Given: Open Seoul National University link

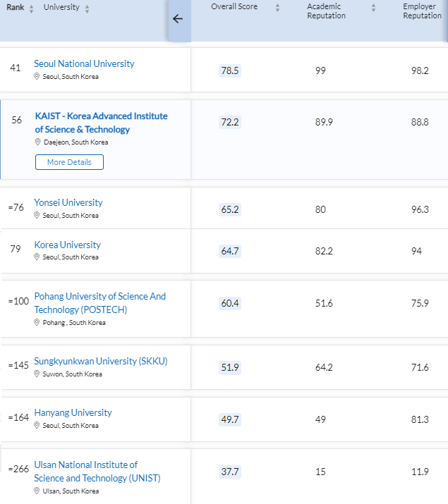Looking at the screenshot, I should pyautogui.click(x=84, y=63).
